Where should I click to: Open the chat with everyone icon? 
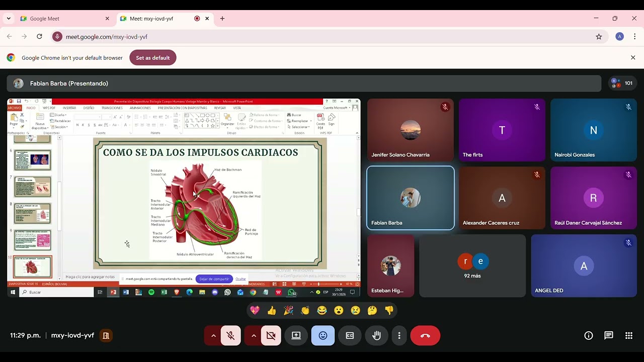point(609,336)
